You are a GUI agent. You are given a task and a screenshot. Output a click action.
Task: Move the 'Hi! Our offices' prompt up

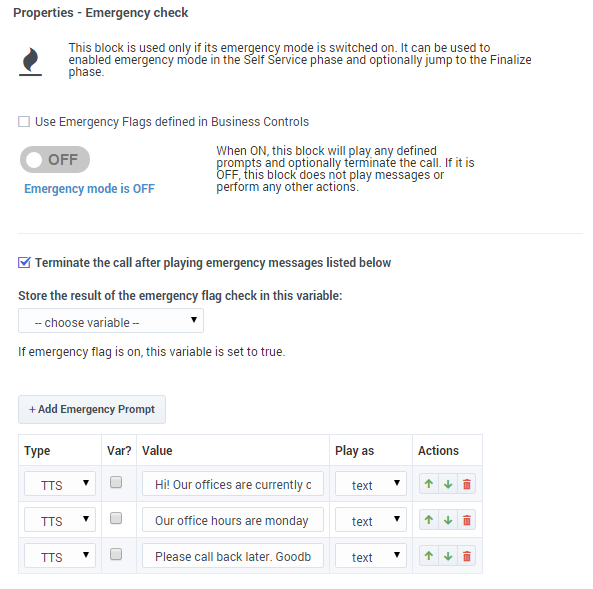[428, 484]
